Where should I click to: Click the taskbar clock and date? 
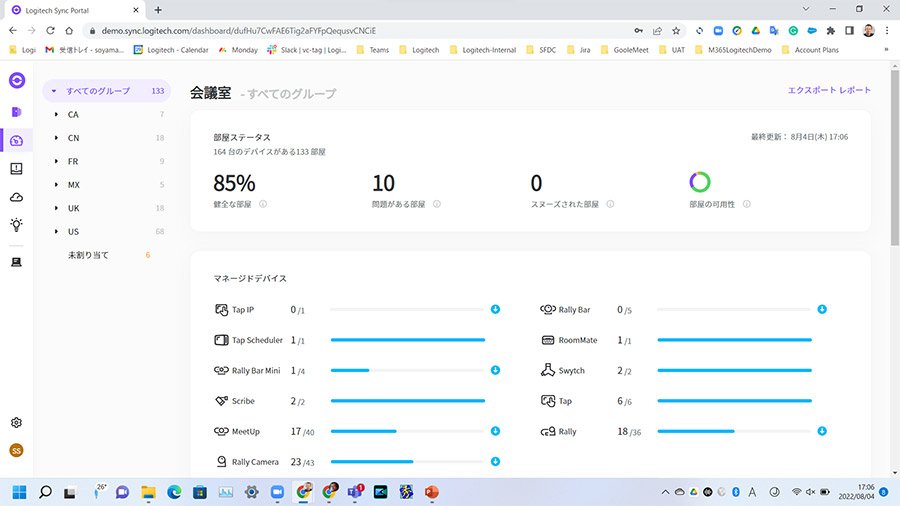pyautogui.click(x=856, y=492)
